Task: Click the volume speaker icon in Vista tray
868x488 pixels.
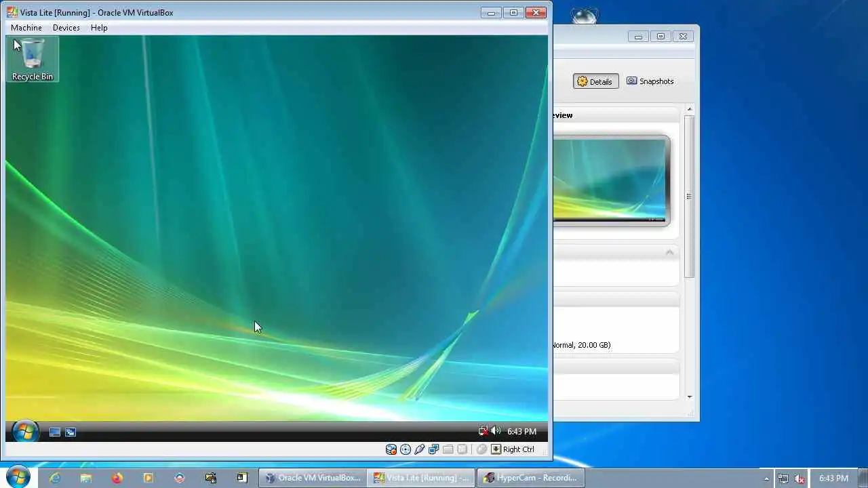Action: [496, 431]
